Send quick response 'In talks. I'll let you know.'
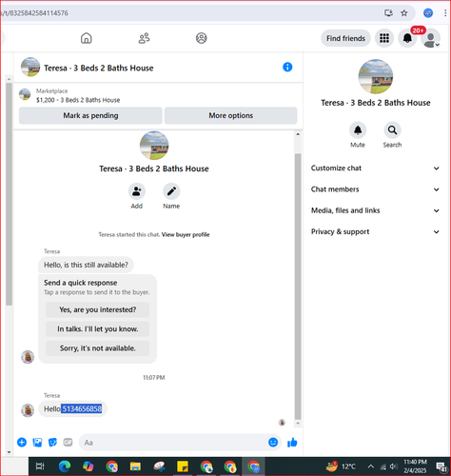This screenshot has height=476, width=451. point(97,329)
